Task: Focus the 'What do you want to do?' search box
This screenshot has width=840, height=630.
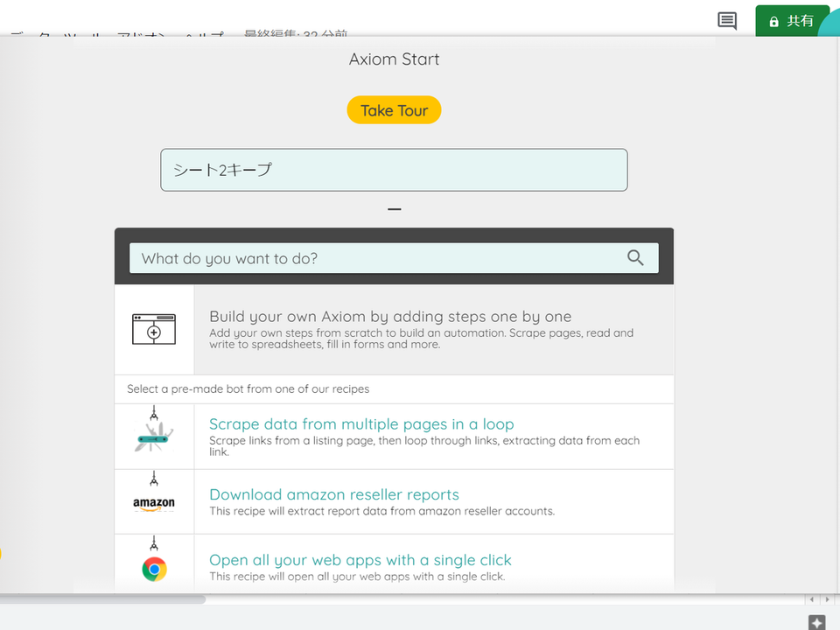Action: (394, 258)
